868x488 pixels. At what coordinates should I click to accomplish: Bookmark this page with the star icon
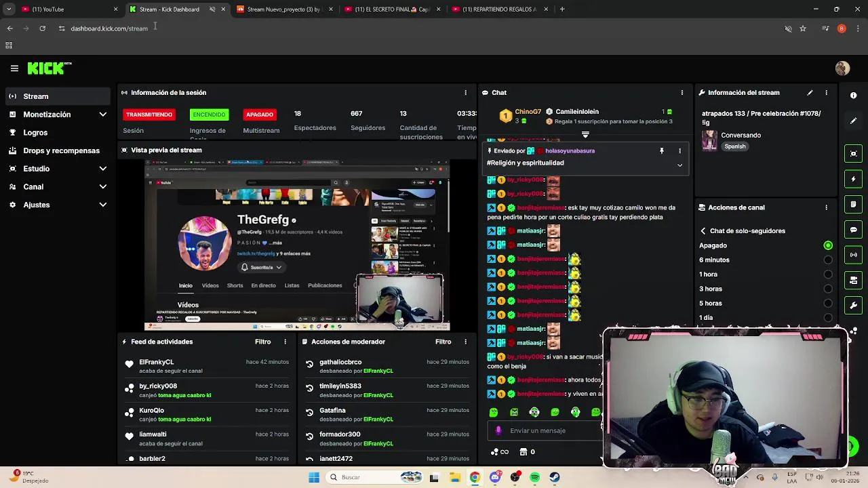[803, 28]
